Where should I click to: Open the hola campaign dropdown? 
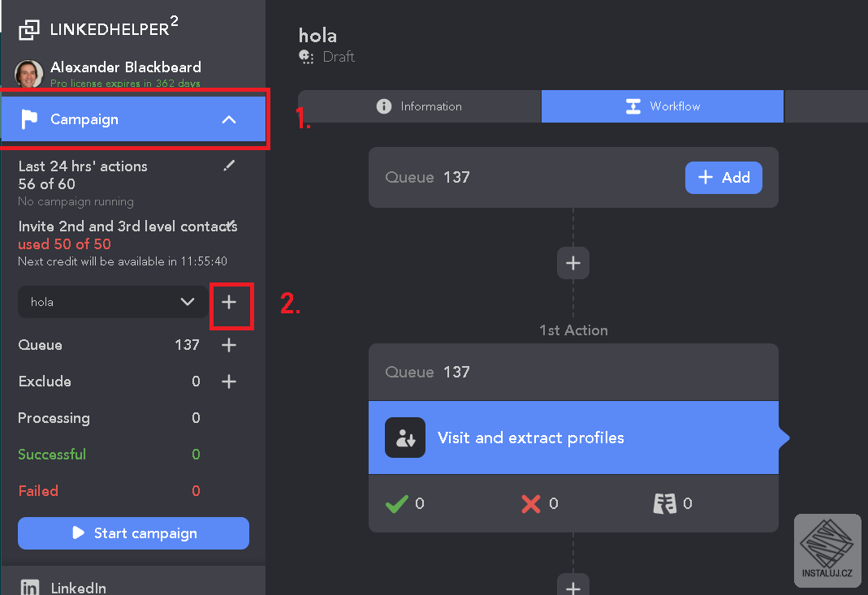tap(111, 301)
